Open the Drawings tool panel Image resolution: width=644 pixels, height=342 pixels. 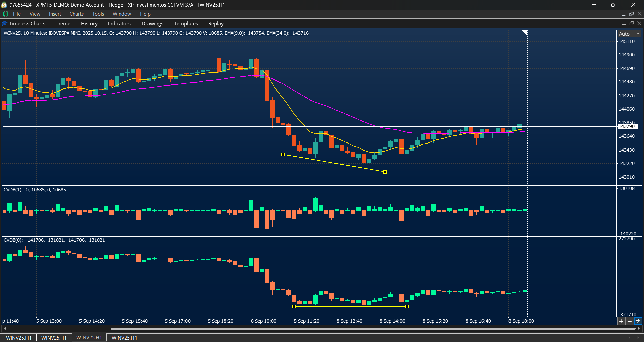[152, 23]
